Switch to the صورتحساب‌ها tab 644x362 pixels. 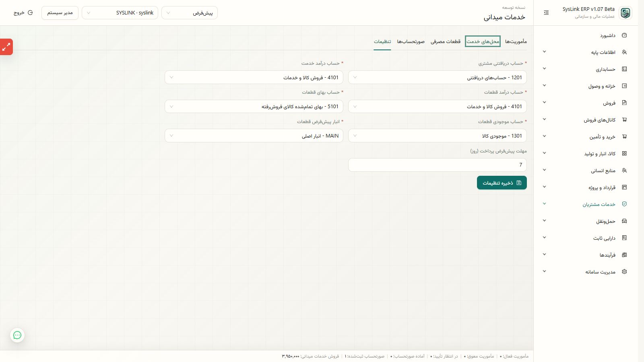[x=411, y=41]
